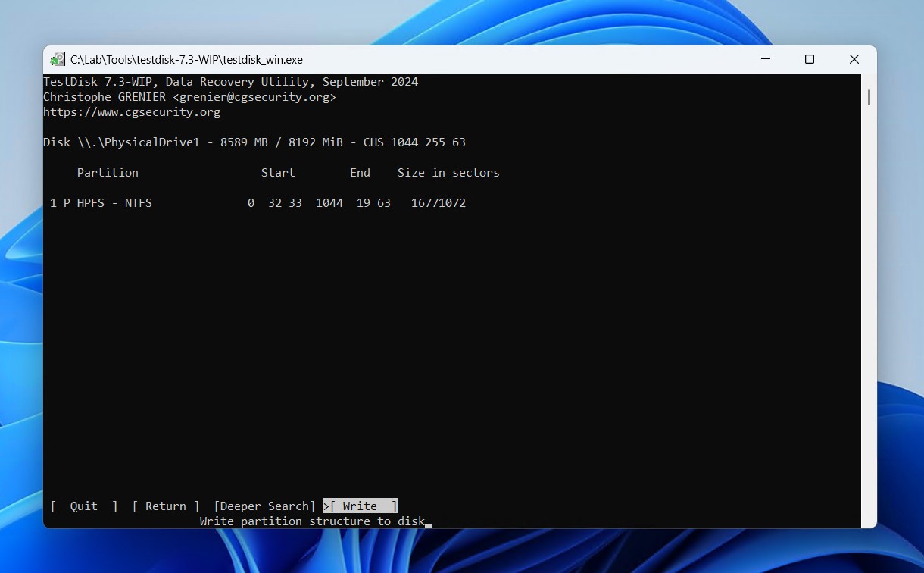The width and height of the screenshot is (924, 573).
Task: Click the Disk PhysicalDrive1 info line
Action: (x=254, y=142)
